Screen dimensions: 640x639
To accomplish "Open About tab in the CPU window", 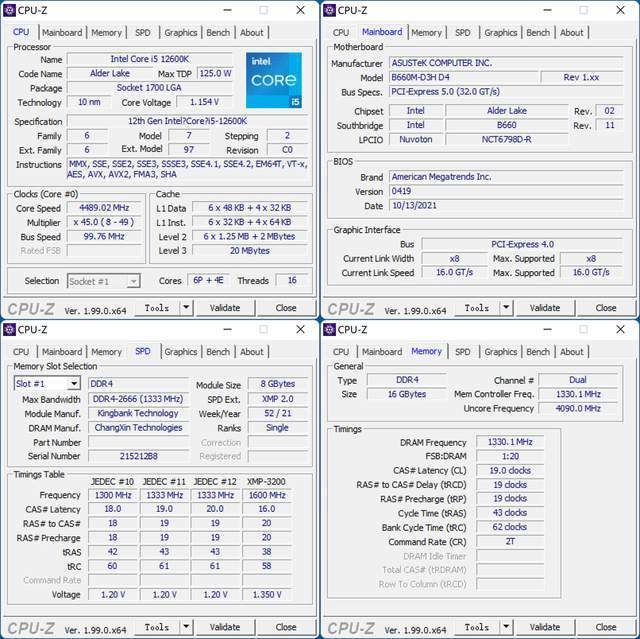I will [251, 33].
